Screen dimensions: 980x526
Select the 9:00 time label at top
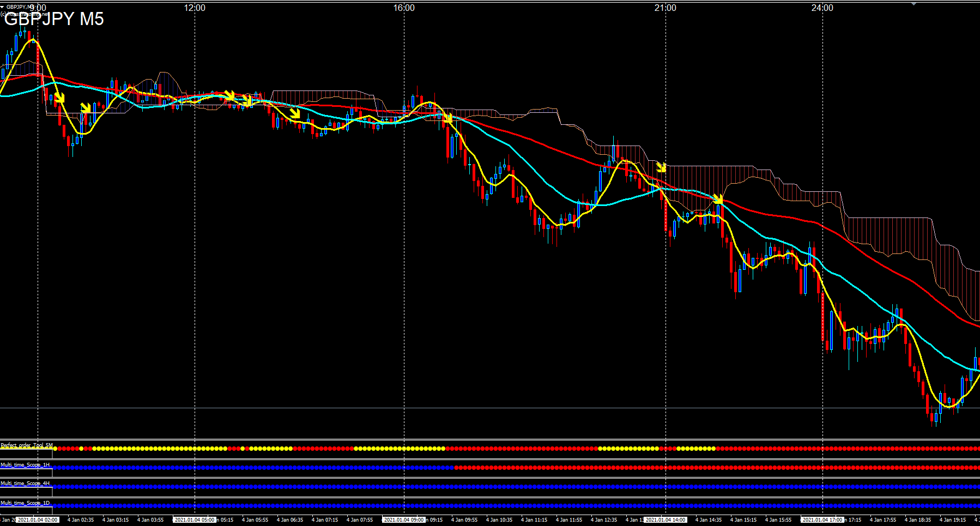[x=38, y=8]
